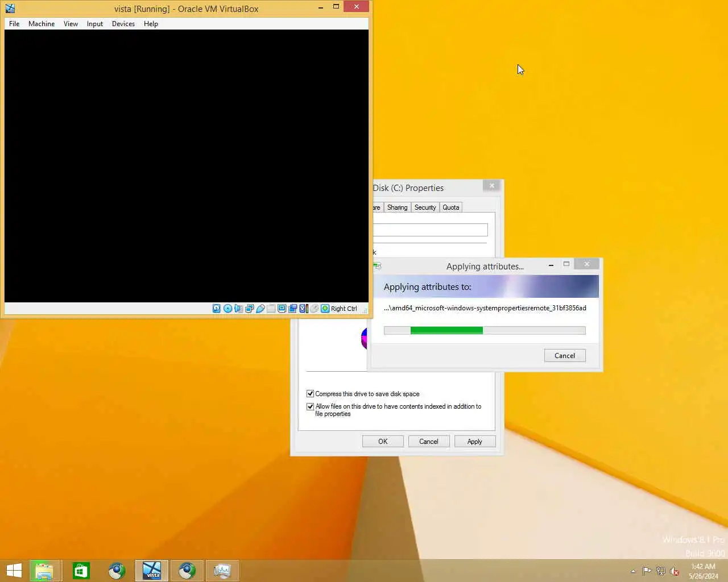Open the Windows Start button
This screenshot has height=582, width=728.
point(14,571)
